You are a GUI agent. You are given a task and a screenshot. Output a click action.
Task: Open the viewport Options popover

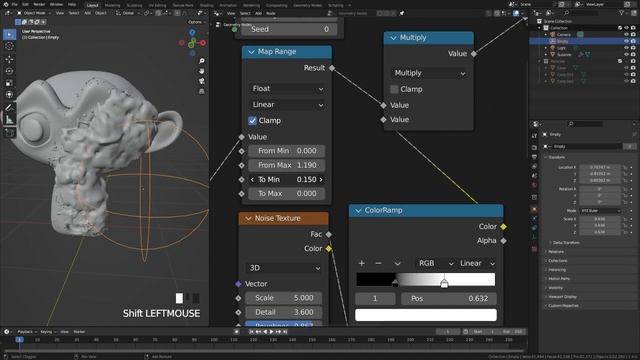click(x=197, y=22)
